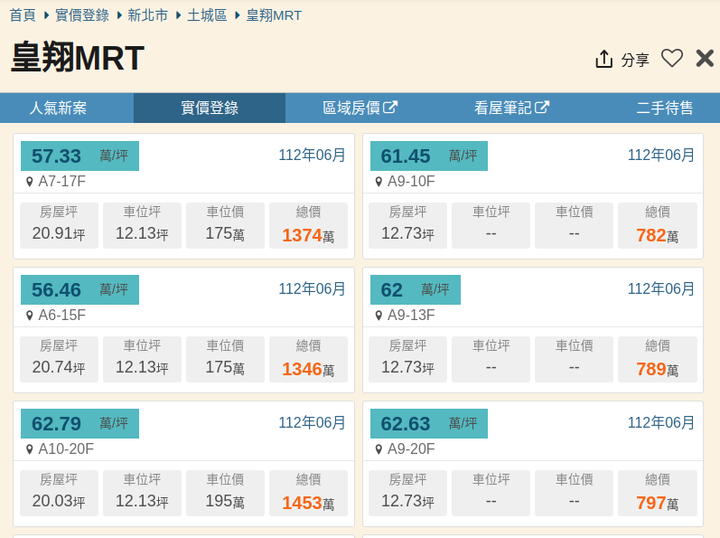The height and width of the screenshot is (538, 720).
Task: Click the 62.79 萬/坪 price badge
Action: point(80,423)
